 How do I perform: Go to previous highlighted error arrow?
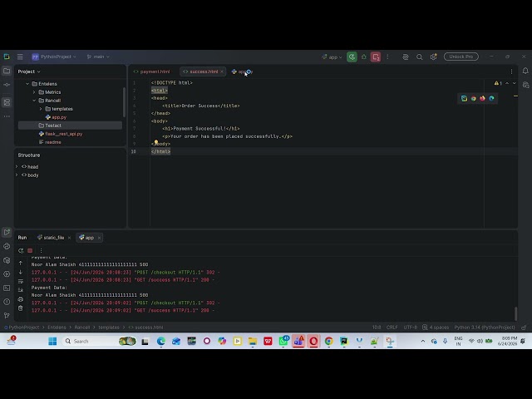click(507, 83)
